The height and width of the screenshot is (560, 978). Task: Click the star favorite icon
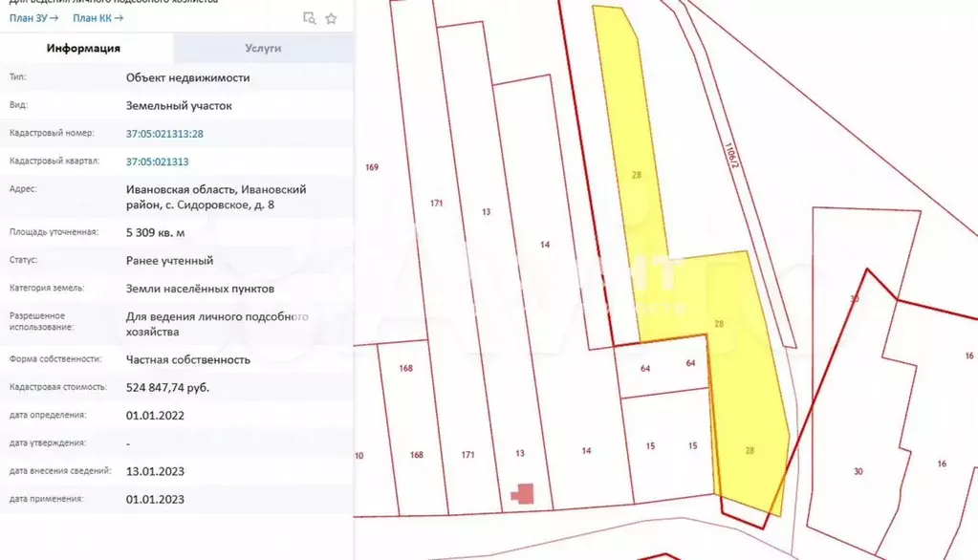click(x=331, y=19)
